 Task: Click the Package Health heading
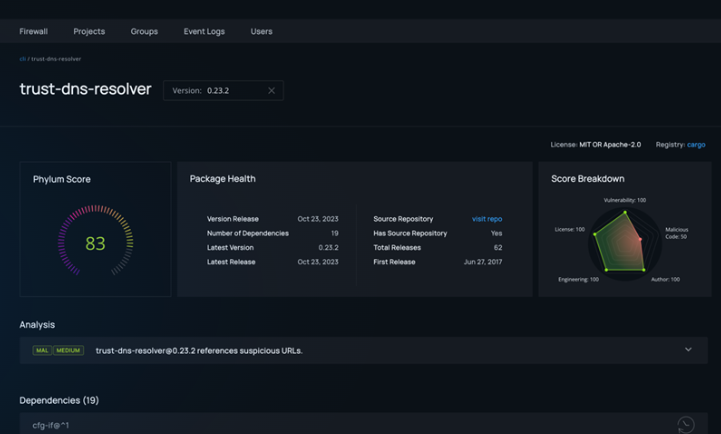click(x=223, y=179)
